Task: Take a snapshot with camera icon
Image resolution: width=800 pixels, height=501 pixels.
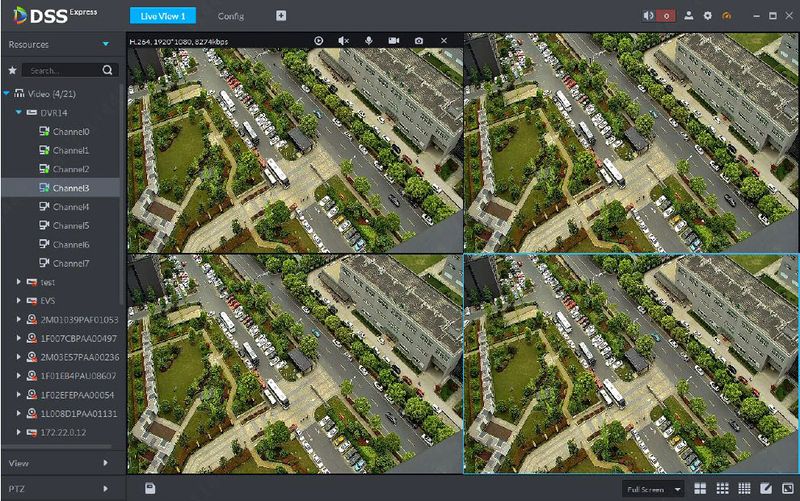Action: coord(418,41)
